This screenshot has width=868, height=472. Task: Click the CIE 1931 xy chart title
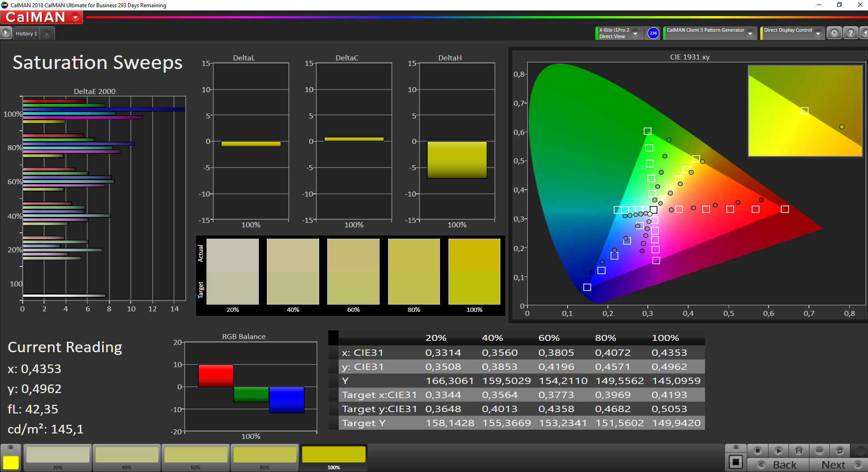pyautogui.click(x=690, y=57)
